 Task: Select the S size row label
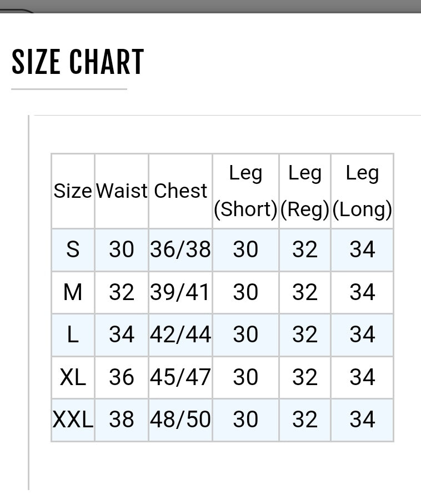click(x=73, y=249)
